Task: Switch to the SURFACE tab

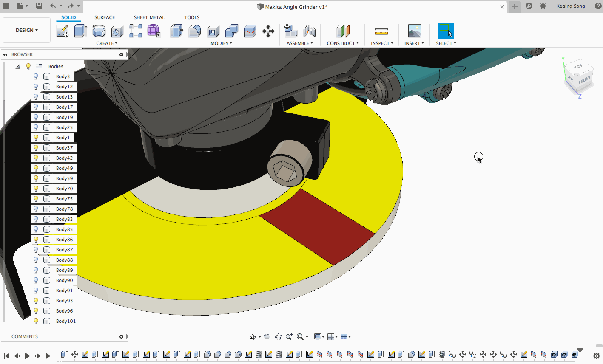Action: tap(105, 17)
